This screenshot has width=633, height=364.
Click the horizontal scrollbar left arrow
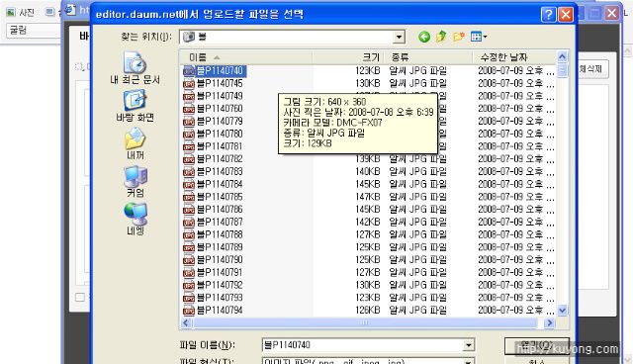(186, 322)
